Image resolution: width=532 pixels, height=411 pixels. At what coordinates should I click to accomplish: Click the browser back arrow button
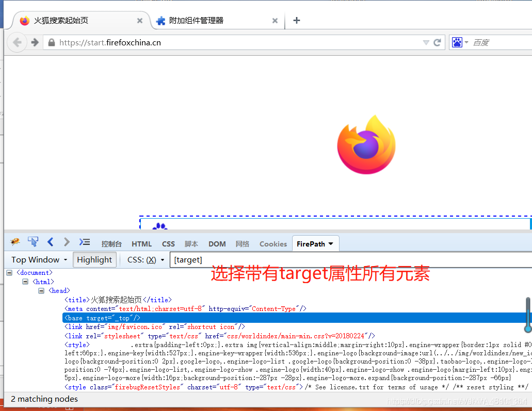click(17, 42)
